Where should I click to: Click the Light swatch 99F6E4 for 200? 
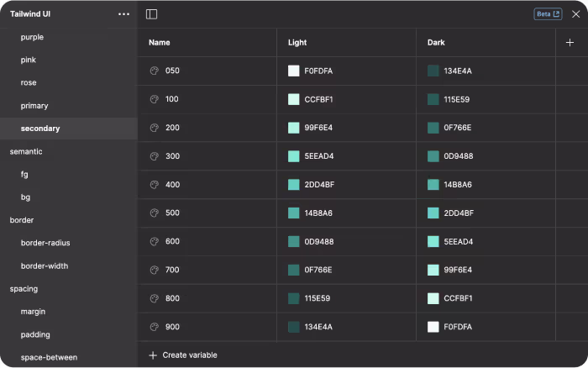[x=294, y=128]
